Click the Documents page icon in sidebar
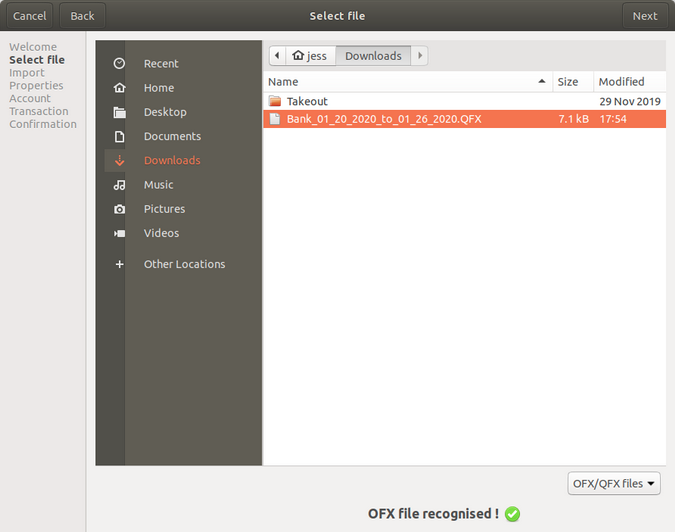The image size is (675, 532). click(120, 136)
